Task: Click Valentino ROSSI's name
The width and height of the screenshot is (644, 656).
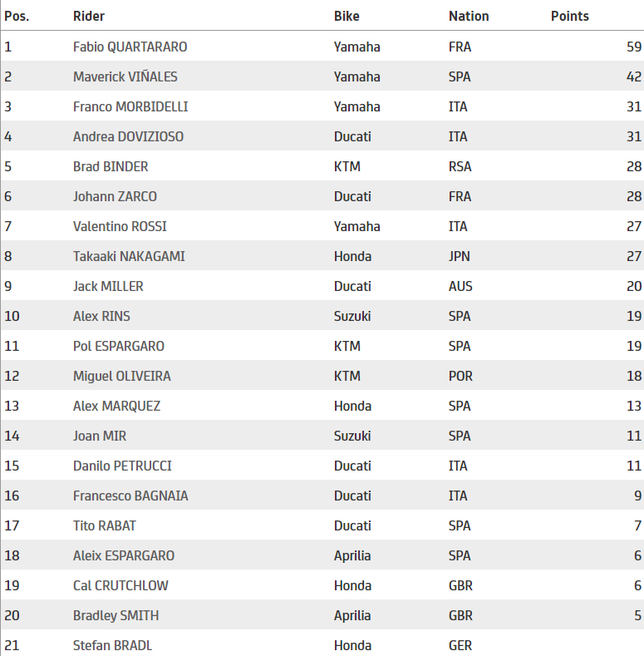Action: (x=121, y=226)
